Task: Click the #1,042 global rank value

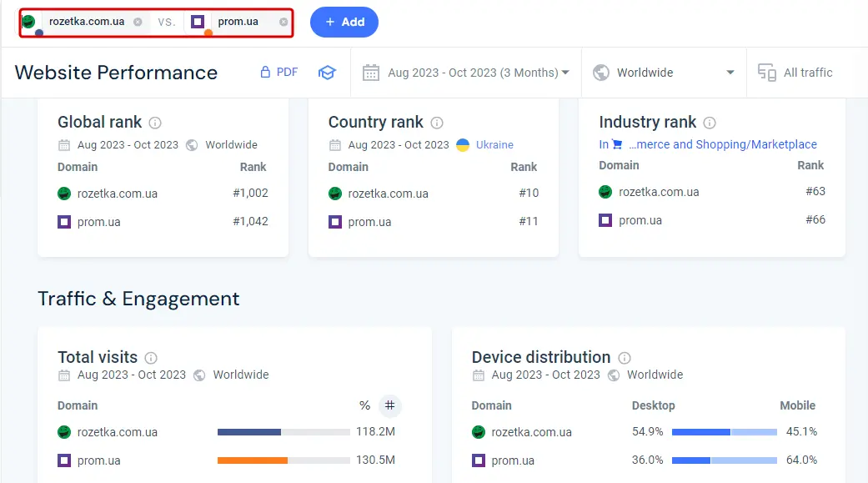Action: click(250, 221)
